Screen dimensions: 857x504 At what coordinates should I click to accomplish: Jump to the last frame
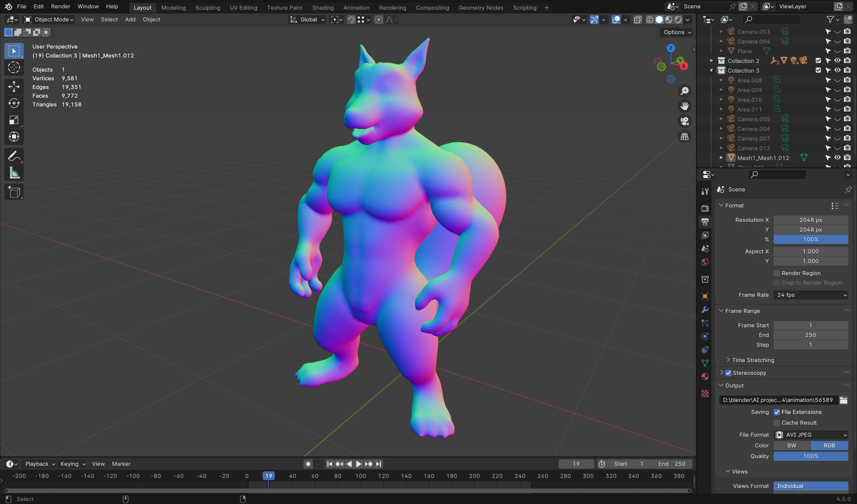click(x=379, y=464)
